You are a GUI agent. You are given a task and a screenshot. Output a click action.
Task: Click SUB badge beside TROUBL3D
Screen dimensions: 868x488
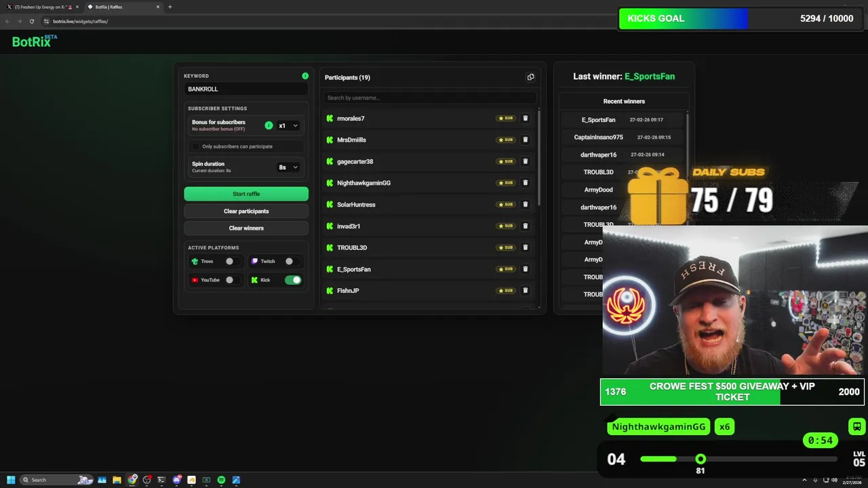click(x=506, y=247)
